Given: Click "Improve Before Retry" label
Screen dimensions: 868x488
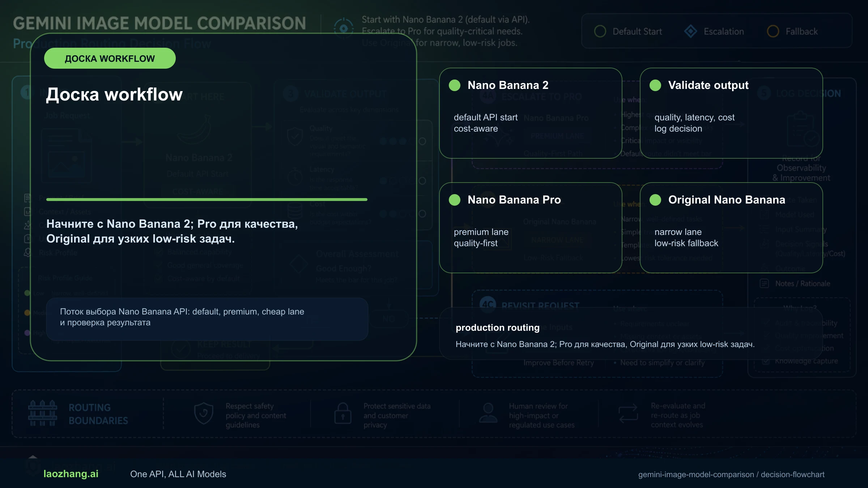Looking at the screenshot, I should tap(559, 363).
